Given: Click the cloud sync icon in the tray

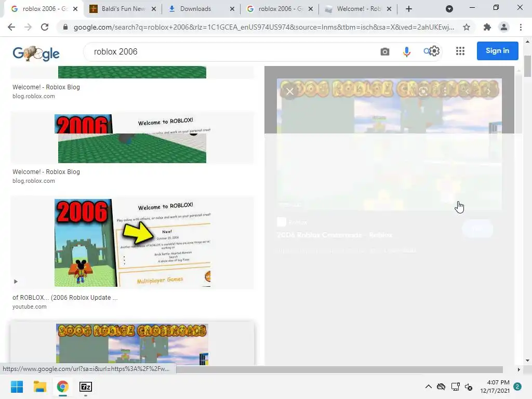Looking at the screenshot, I should click(441, 387).
